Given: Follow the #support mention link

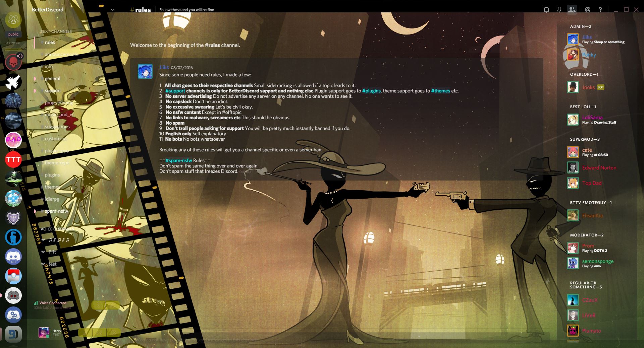Looking at the screenshot, I should pyautogui.click(x=175, y=91).
